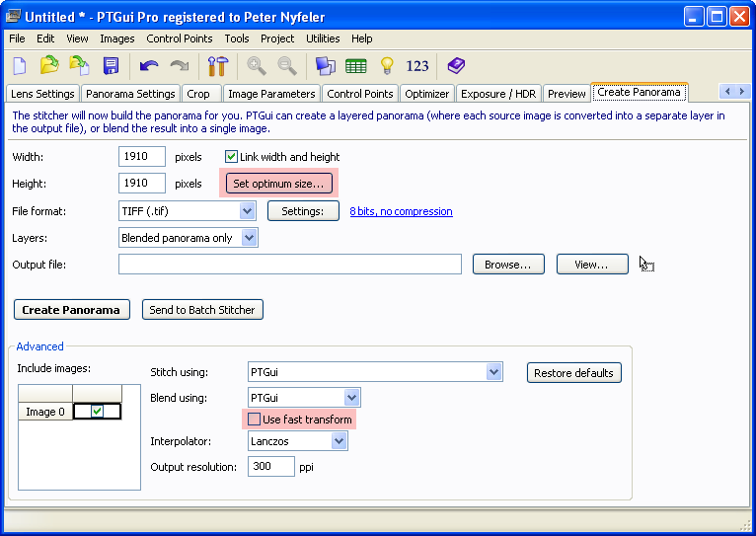Screen dimensions: 756x536
Task: Enable Use fast transform checkbox
Action: (255, 420)
